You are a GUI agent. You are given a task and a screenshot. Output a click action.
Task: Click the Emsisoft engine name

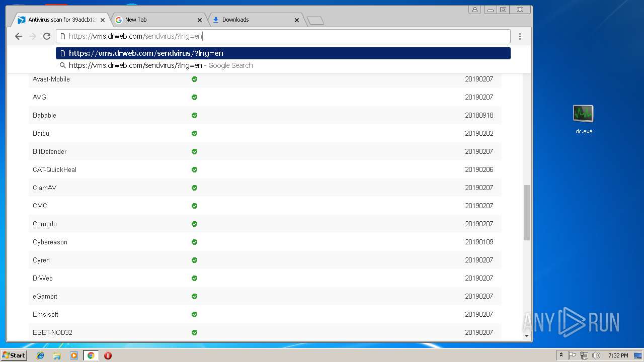[x=45, y=314]
